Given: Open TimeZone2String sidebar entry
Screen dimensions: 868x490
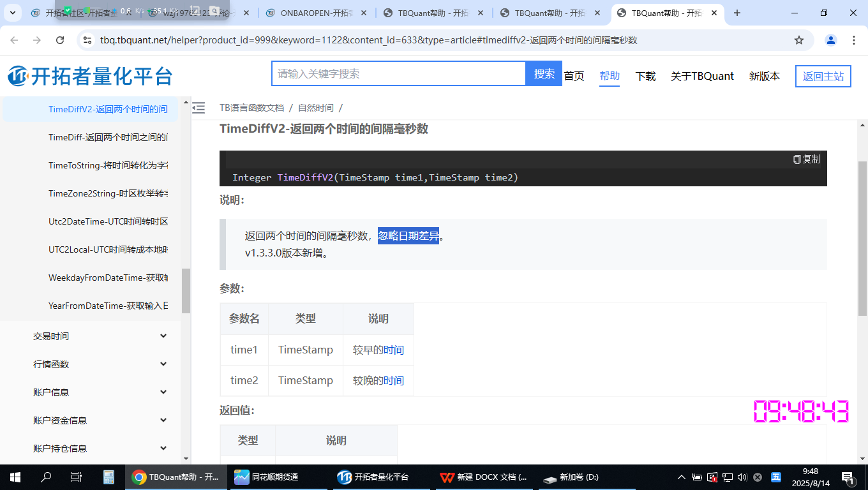Looking at the screenshot, I should point(108,193).
